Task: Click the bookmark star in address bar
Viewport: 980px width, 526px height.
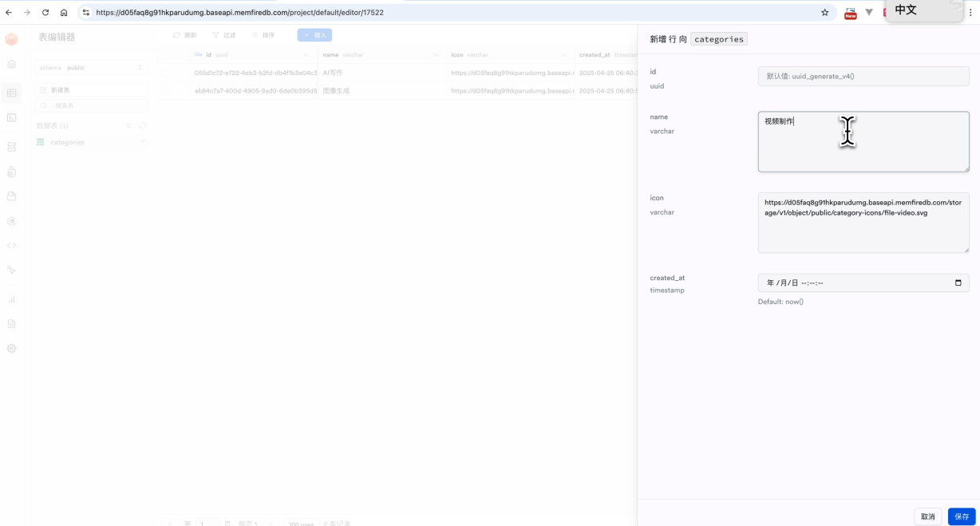Action: [824, 13]
